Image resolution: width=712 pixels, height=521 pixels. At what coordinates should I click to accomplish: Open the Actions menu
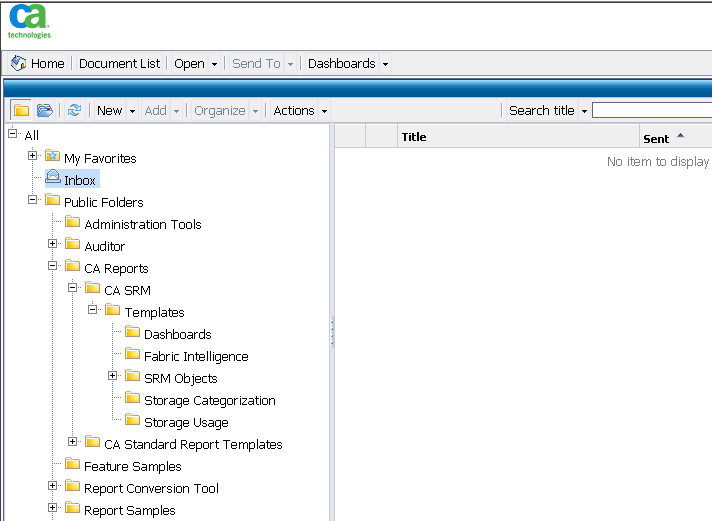pos(300,111)
